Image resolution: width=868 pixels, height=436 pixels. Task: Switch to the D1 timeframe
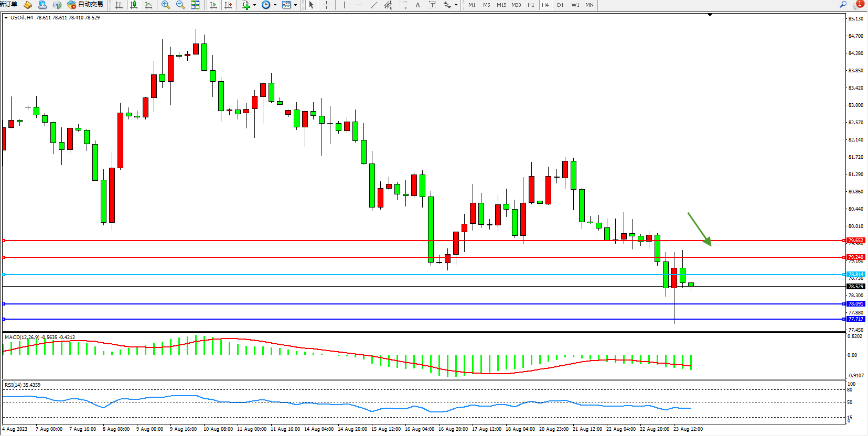pyautogui.click(x=560, y=5)
